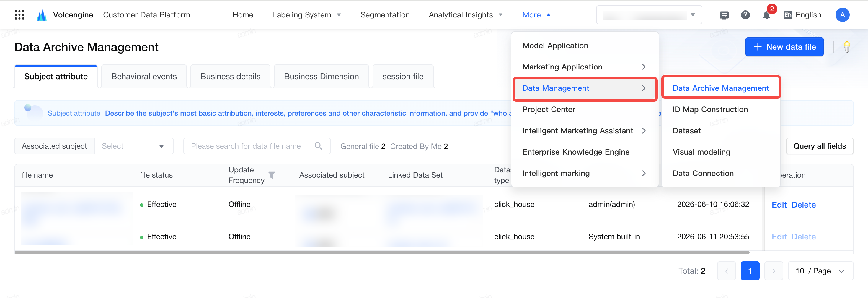Open the messages chat icon
This screenshot has width=868, height=298.
(724, 15)
